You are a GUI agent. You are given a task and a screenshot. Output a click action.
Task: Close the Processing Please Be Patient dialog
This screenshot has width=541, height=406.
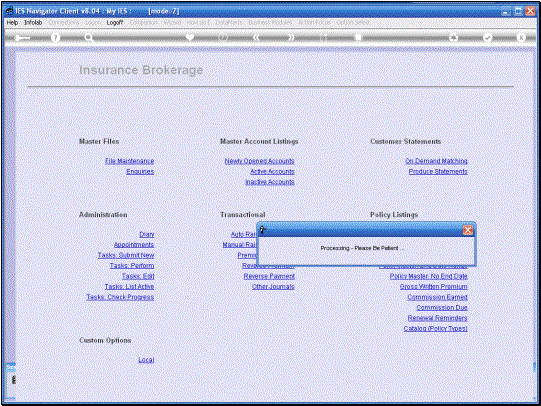468,230
